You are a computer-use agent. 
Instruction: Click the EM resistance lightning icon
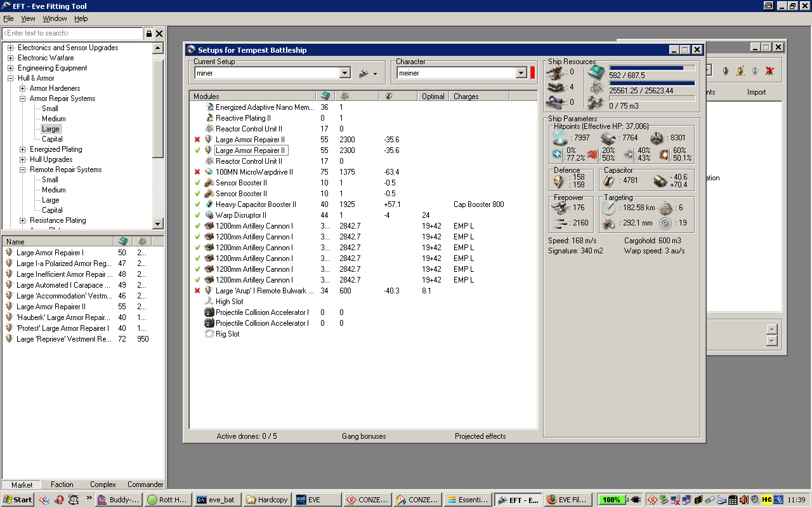click(x=557, y=154)
